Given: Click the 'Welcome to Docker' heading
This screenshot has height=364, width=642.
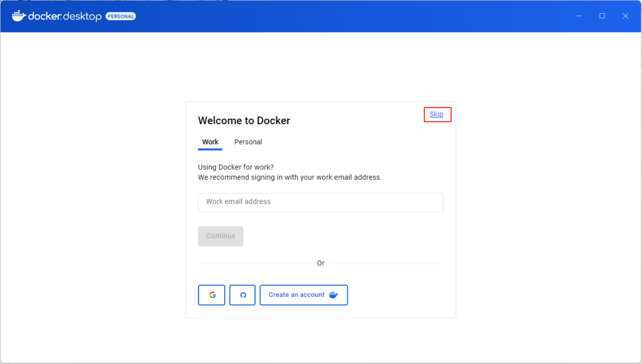Looking at the screenshot, I should tap(244, 121).
